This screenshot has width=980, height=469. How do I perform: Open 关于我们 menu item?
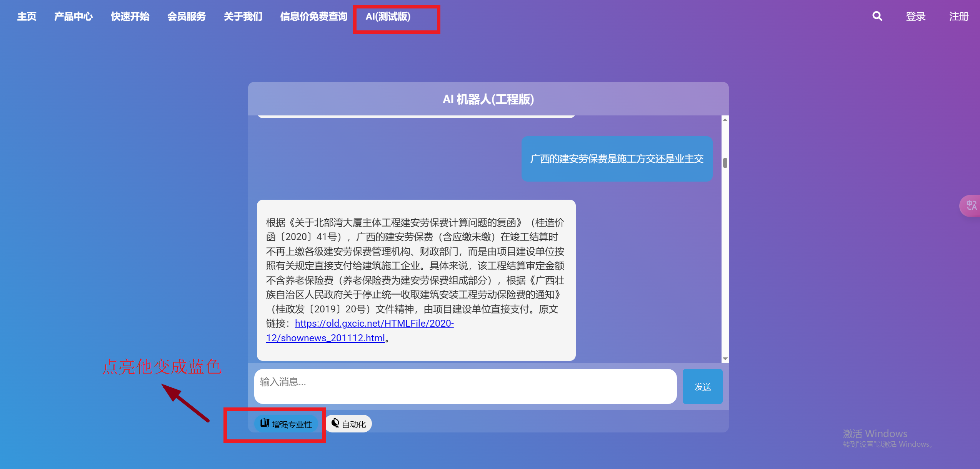pos(243,17)
